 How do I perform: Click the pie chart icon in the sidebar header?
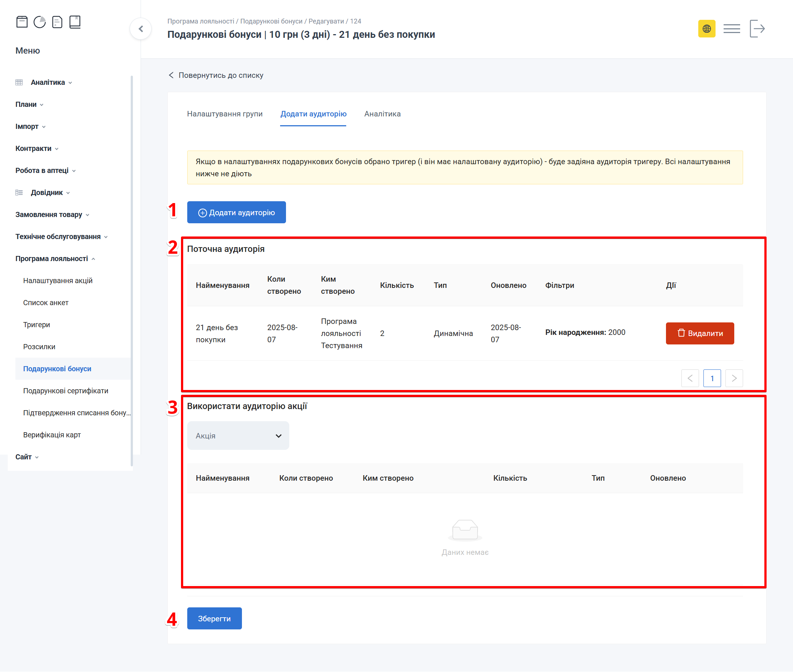tap(40, 22)
